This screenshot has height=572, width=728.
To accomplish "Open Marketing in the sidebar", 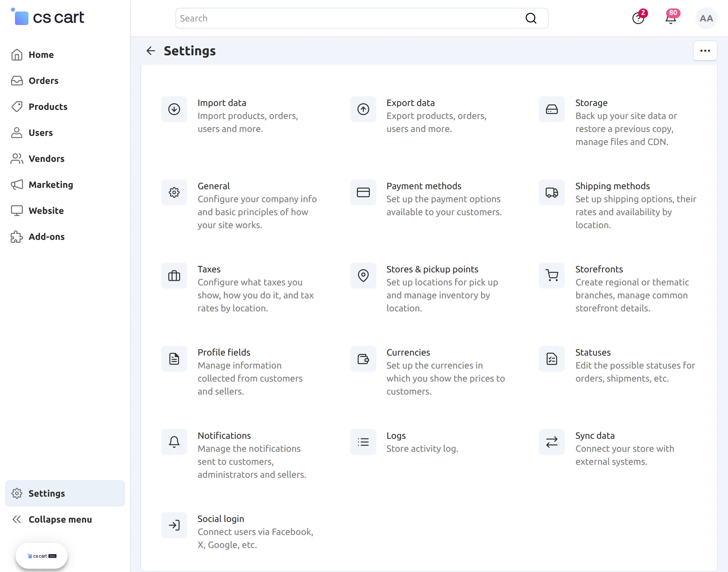I will [x=51, y=185].
